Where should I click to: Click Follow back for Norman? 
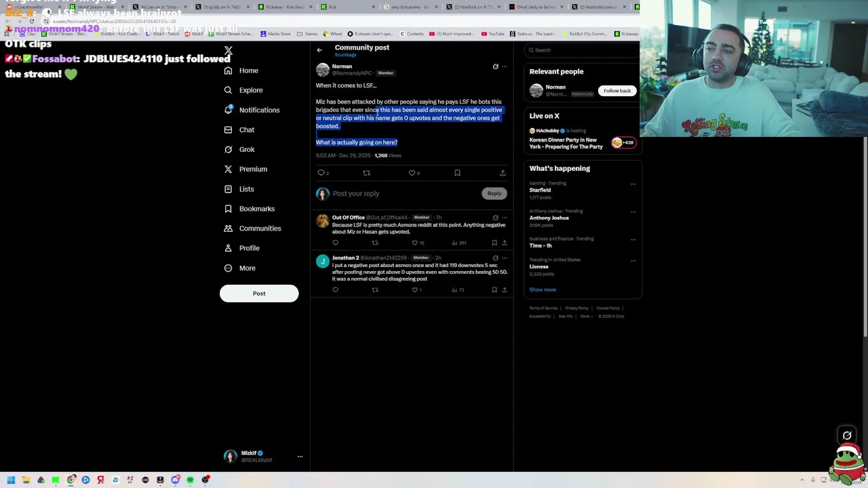[x=617, y=91]
